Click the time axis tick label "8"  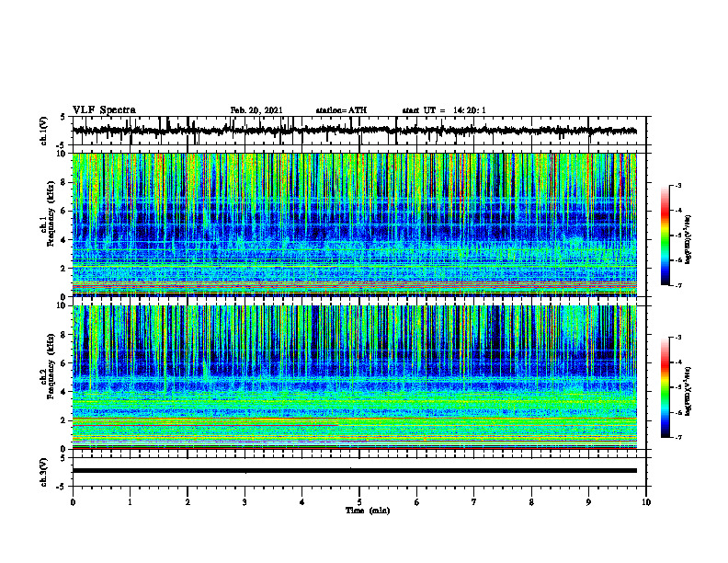[x=531, y=502]
